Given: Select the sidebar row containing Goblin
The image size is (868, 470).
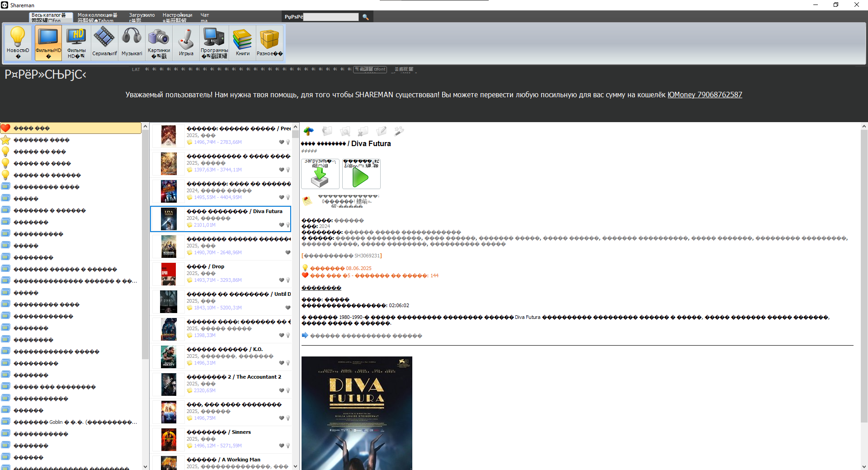Looking at the screenshot, I should 71,422.
